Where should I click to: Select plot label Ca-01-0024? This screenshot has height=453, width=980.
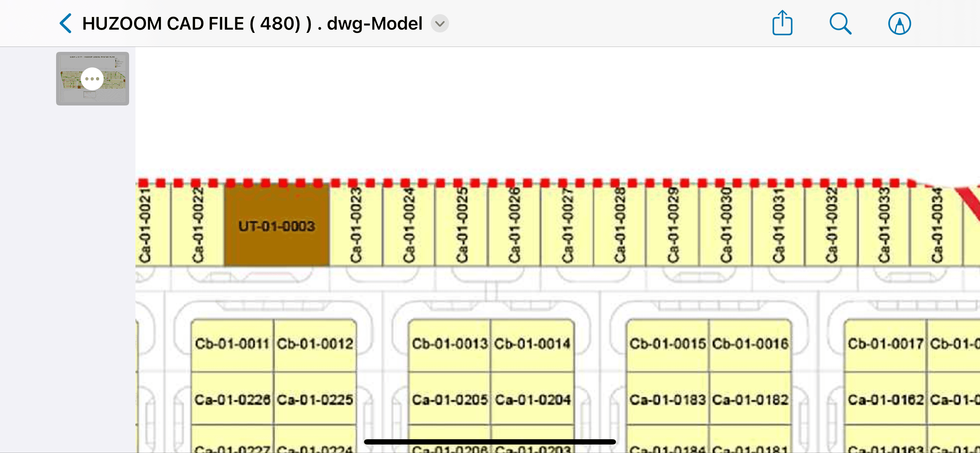point(409,225)
